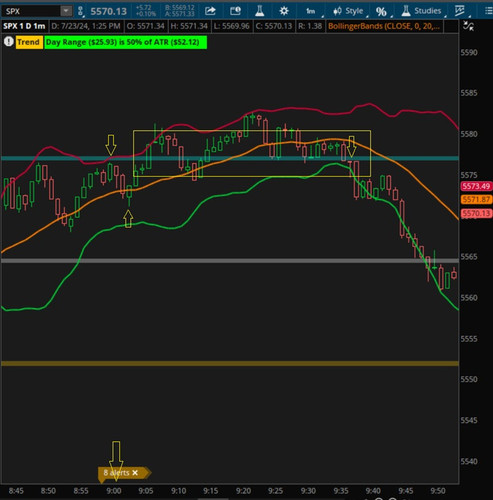The height and width of the screenshot is (500, 493).
Task: Click the 9:30 time axis label
Action: tap(308, 491)
